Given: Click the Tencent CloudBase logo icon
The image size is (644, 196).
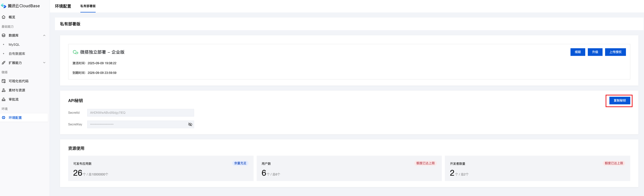Looking at the screenshot, I should click(x=4, y=6).
